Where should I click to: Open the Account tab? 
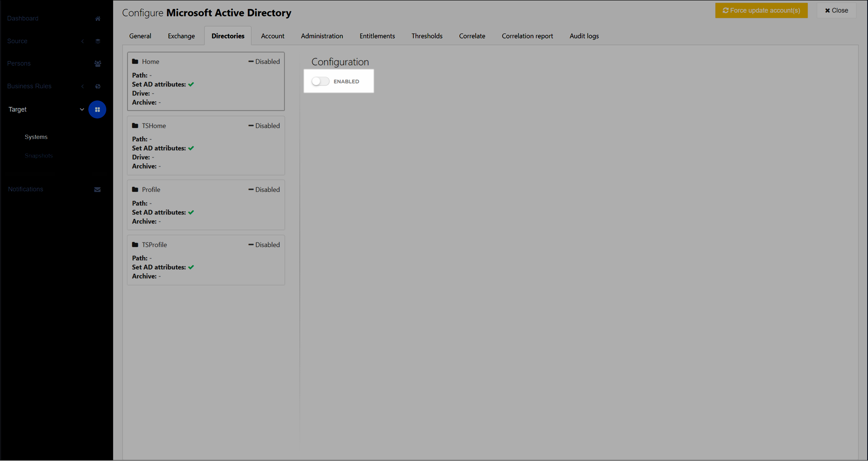(273, 36)
